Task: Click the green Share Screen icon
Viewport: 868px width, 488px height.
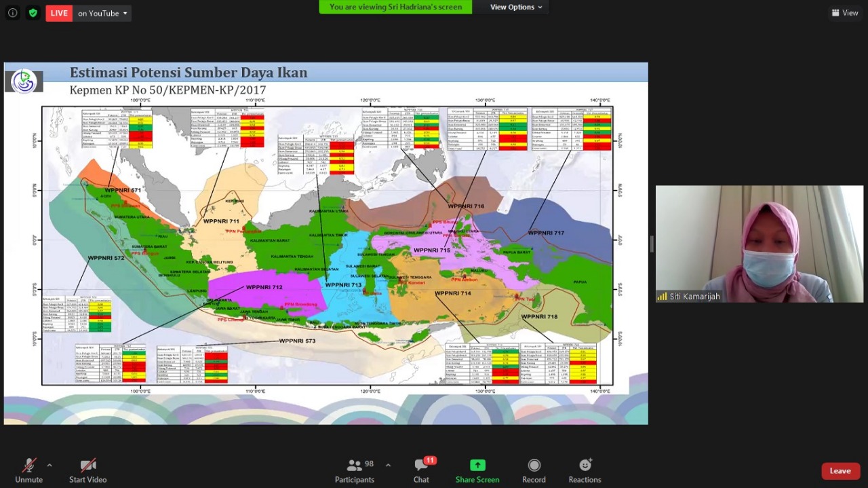Action: [x=477, y=465]
